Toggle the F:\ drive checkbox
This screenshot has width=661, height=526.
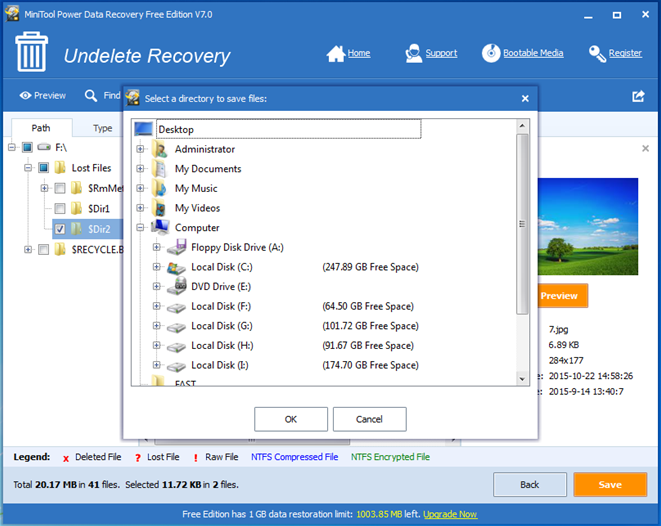(x=27, y=147)
